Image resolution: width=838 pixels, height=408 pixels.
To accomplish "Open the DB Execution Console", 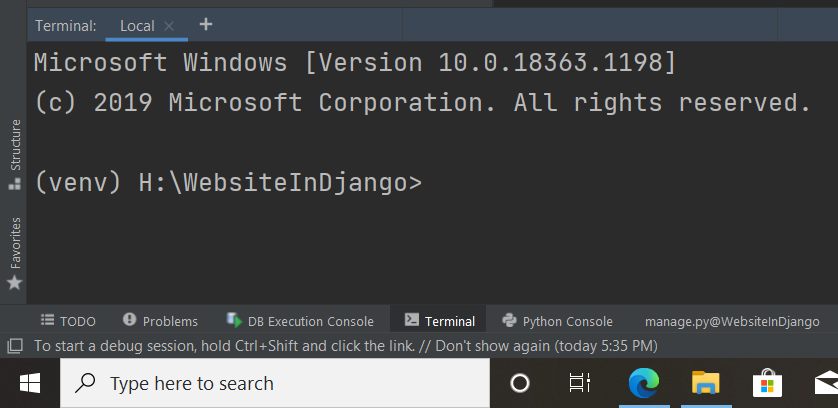I will [x=300, y=321].
